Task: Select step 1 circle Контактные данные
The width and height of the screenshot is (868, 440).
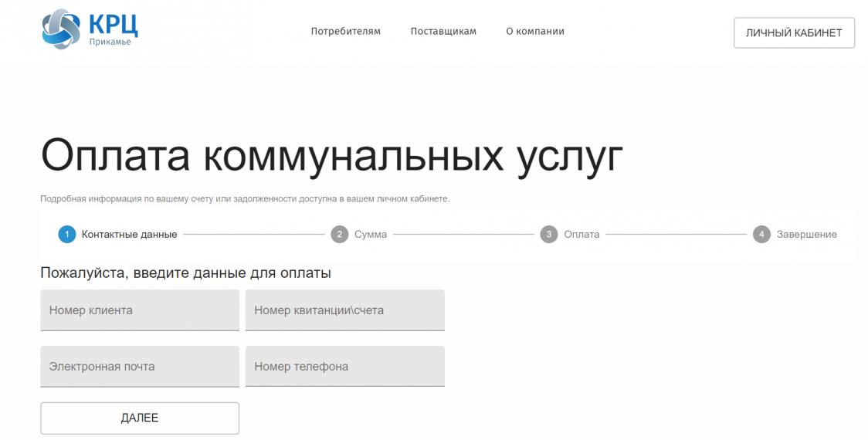Action: click(x=67, y=235)
